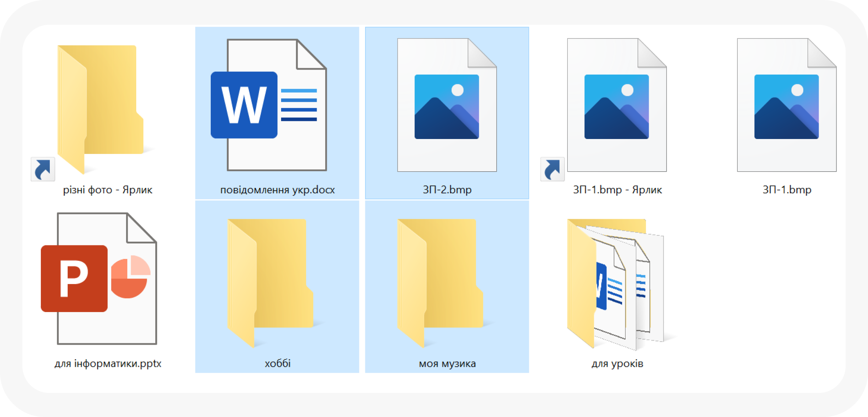Click shortcut arrow overlay on 'різні фото' folder
868x417 pixels.
click(43, 169)
